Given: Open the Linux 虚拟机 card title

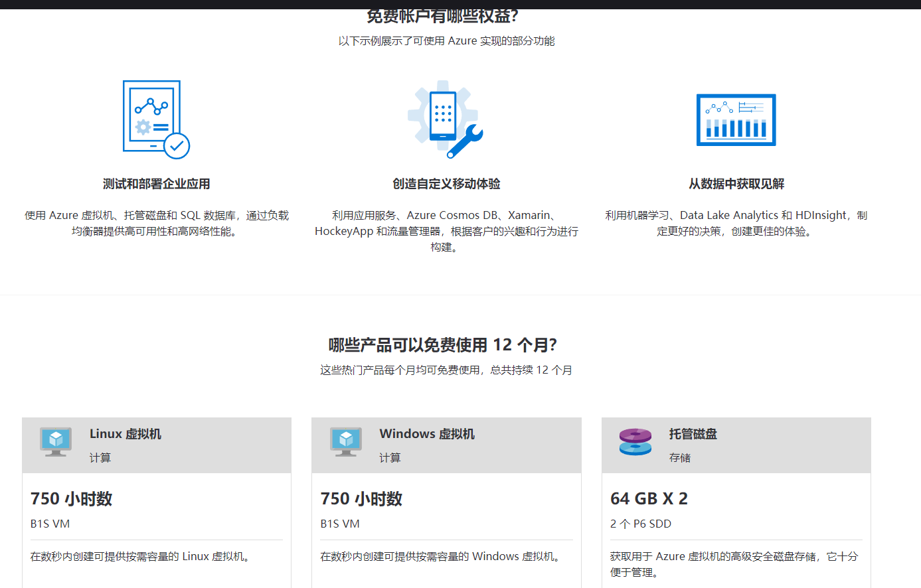Looking at the screenshot, I should (x=126, y=434).
